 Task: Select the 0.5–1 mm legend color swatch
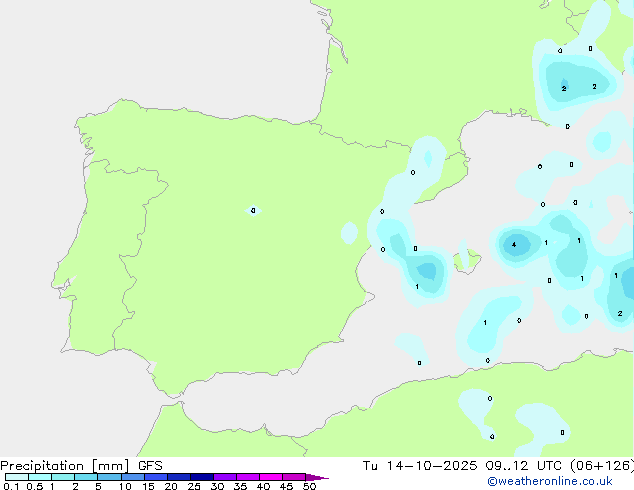coord(40,477)
